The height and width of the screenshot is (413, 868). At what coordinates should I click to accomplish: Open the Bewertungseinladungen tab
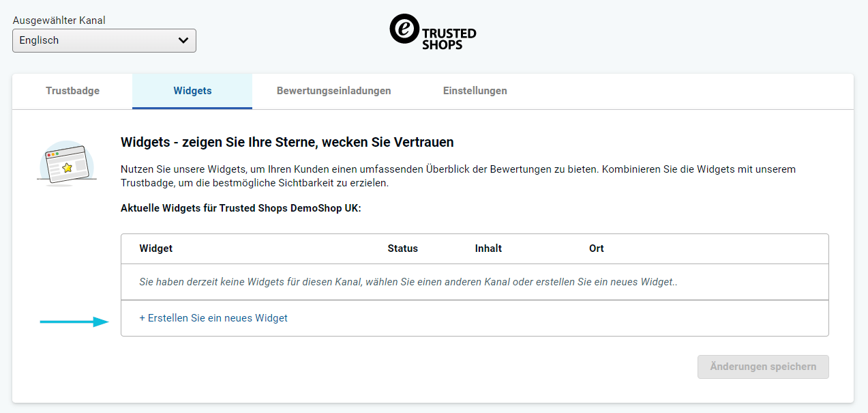333,91
